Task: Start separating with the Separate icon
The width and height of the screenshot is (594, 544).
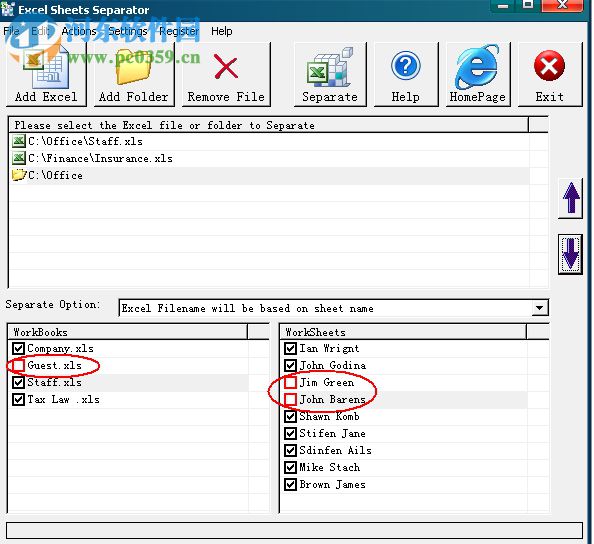Action: [330, 67]
